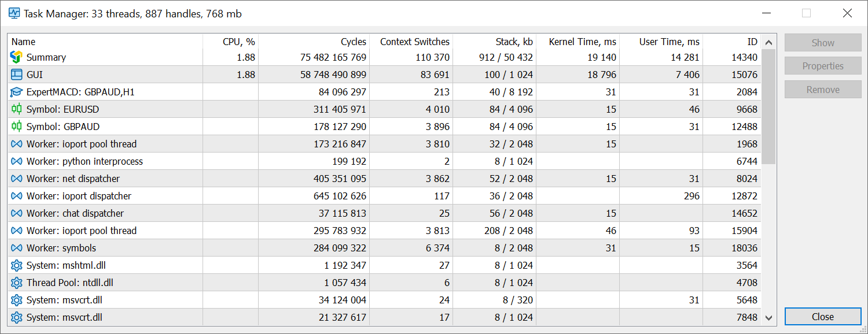The height and width of the screenshot is (334, 868).
Task: Sort by the Context Switches column header
Action: pos(414,42)
